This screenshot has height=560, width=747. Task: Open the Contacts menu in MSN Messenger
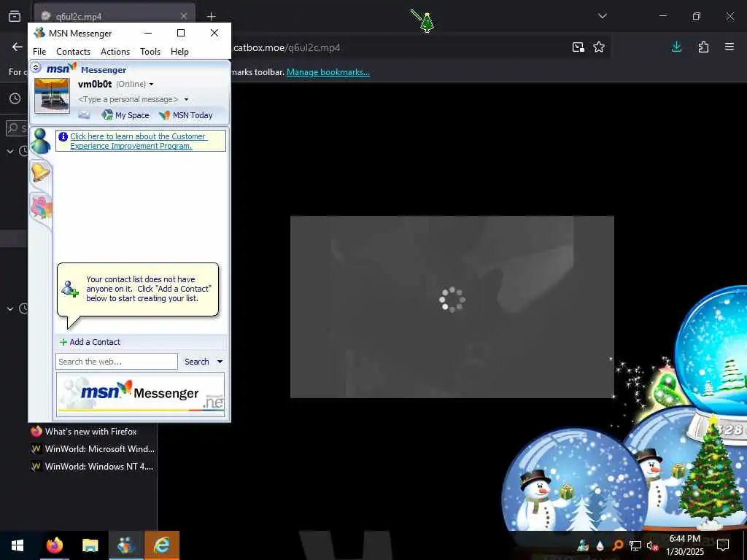pos(73,52)
